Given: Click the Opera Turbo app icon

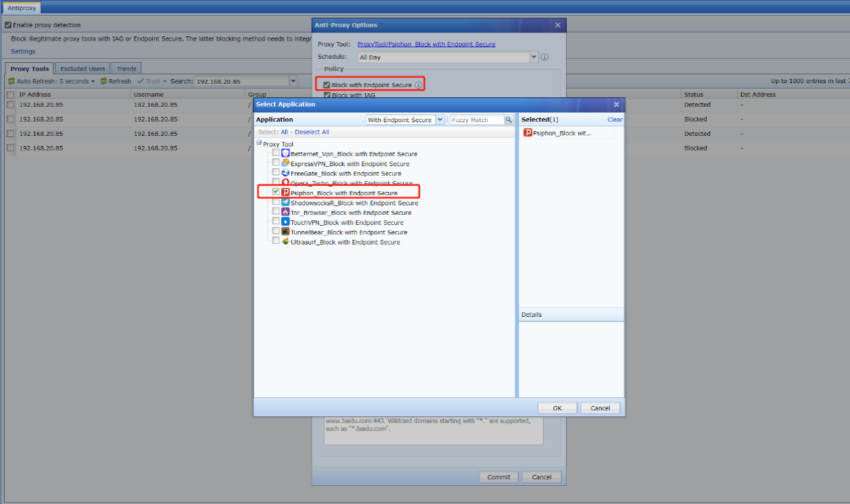Looking at the screenshot, I should 285,183.
